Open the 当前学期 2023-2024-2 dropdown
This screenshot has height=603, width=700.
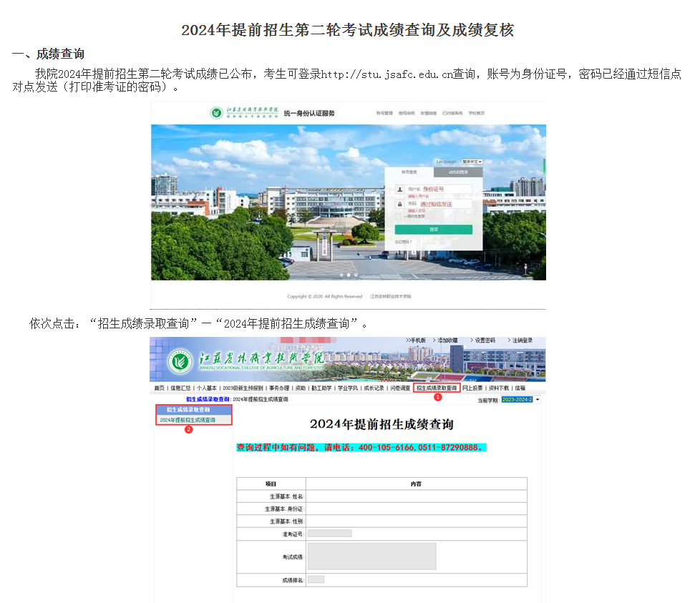pyautogui.click(x=521, y=400)
